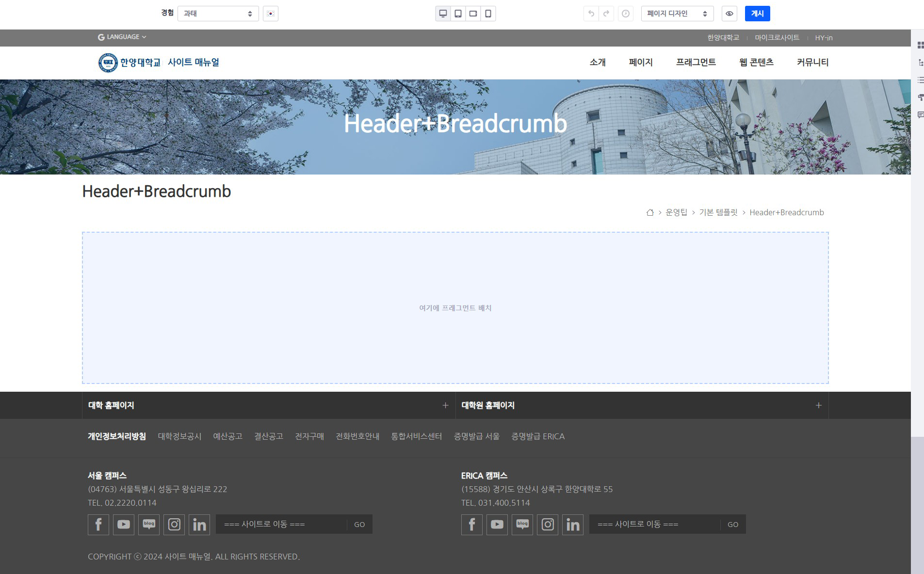Click the empty fragment drop zone
The width and height of the screenshot is (924, 574).
click(455, 308)
